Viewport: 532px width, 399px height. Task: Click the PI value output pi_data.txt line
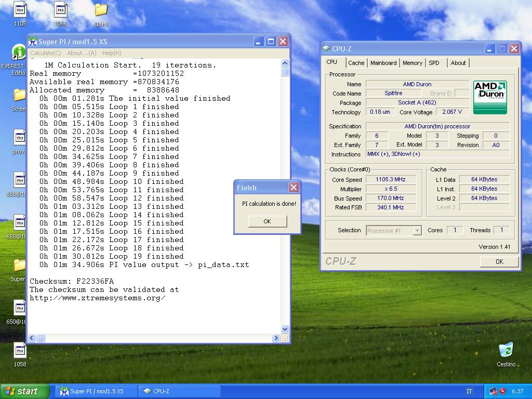144,264
